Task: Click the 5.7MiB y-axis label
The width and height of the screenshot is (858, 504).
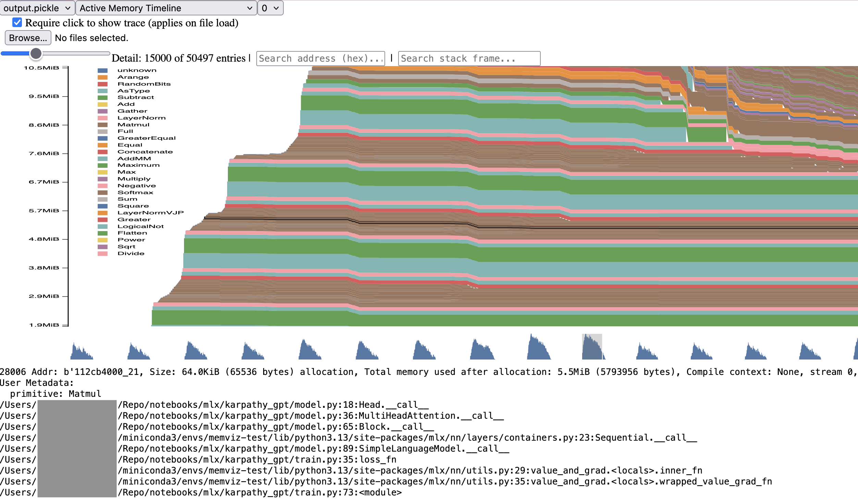Action: coord(44,211)
